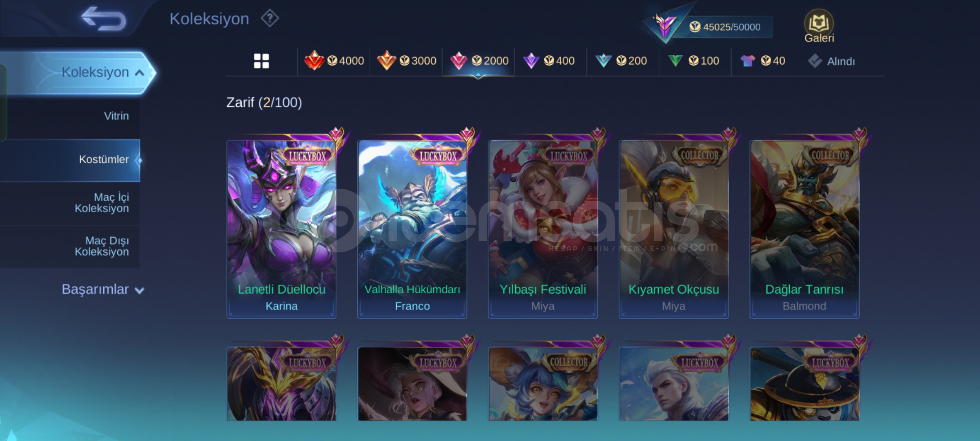Open the Koleksiyon help question mark icon
The height and width of the screenshot is (441, 980).
(x=269, y=18)
